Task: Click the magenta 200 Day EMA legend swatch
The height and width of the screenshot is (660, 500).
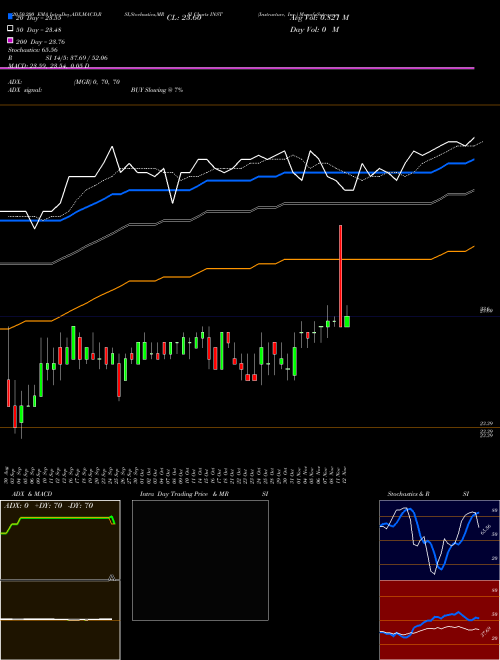Action: pyautogui.click(x=11, y=40)
